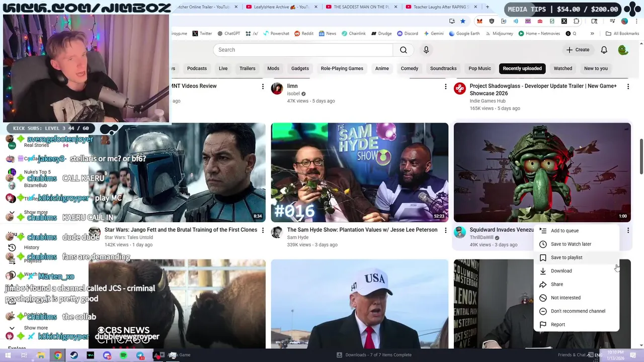Open Spotify from Windows taskbar
Image resolution: width=644 pixels, height=362 pixels.
(123, 355)
